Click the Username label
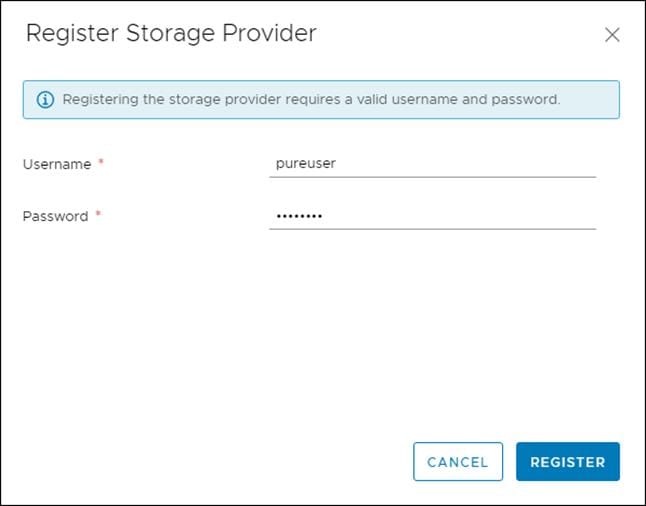This screenshot has height=506, width=646. click(57, 164)
